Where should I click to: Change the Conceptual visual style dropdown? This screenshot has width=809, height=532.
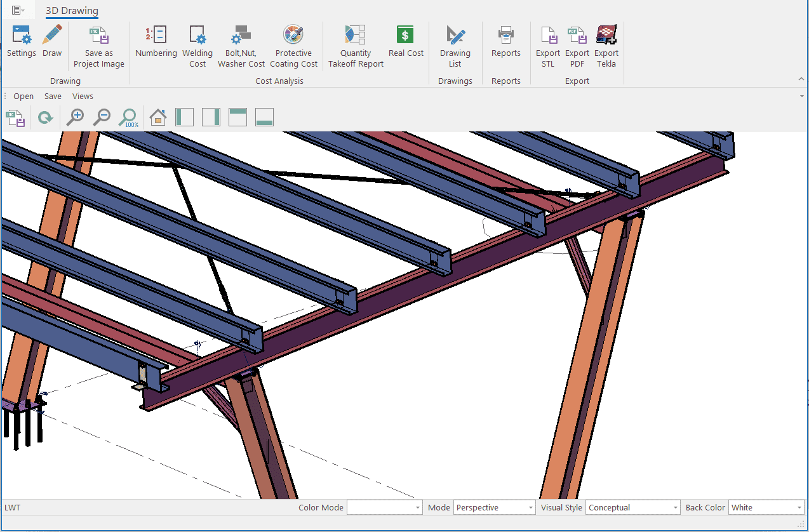(676, 508)
